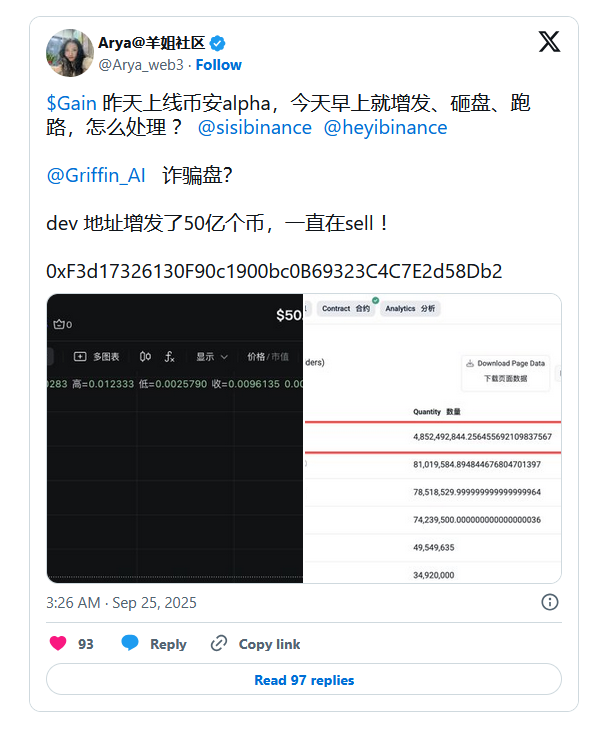Open the $Gain cashtag link

(72, 103)
